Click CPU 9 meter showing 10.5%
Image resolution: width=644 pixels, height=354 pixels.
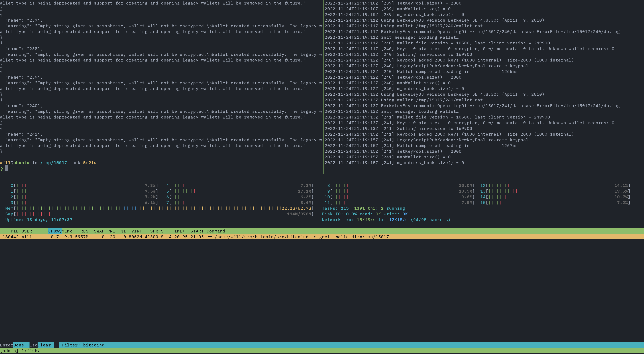coord(401,191)
